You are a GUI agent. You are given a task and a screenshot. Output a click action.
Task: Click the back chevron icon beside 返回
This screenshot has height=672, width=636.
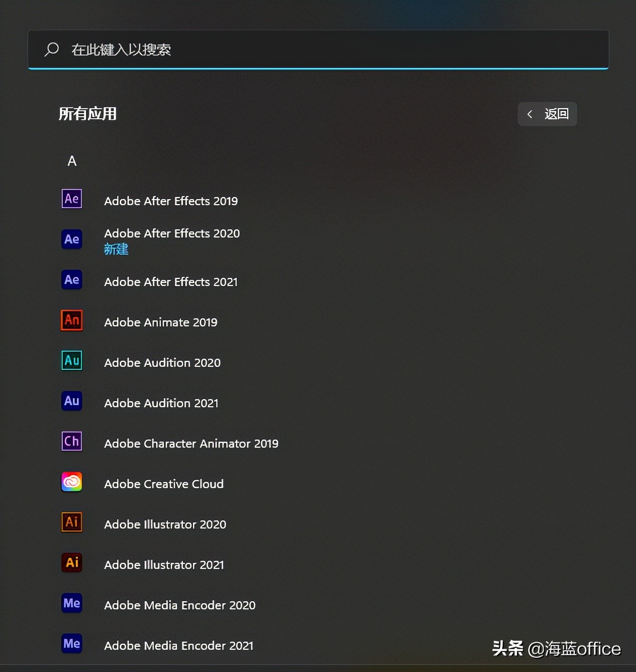[x=529, y=114]
